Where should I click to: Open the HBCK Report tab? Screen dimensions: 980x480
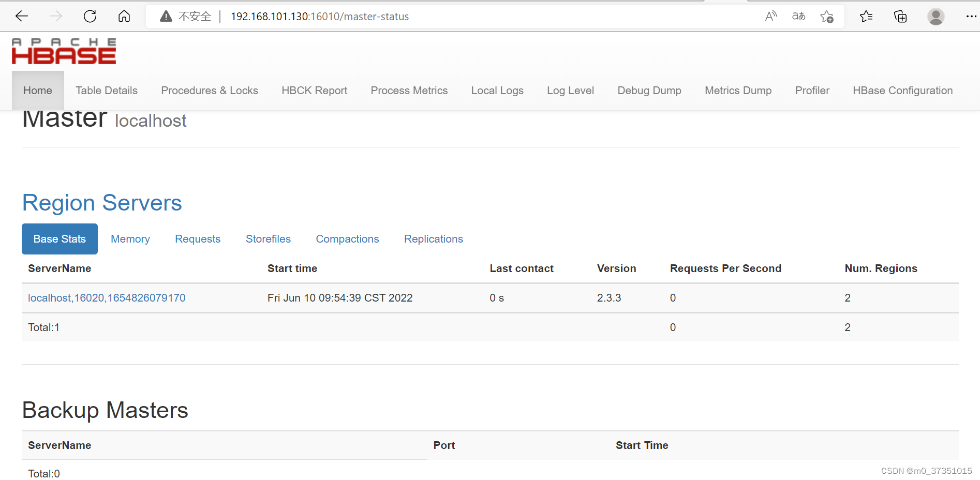[x=314, y=90]
